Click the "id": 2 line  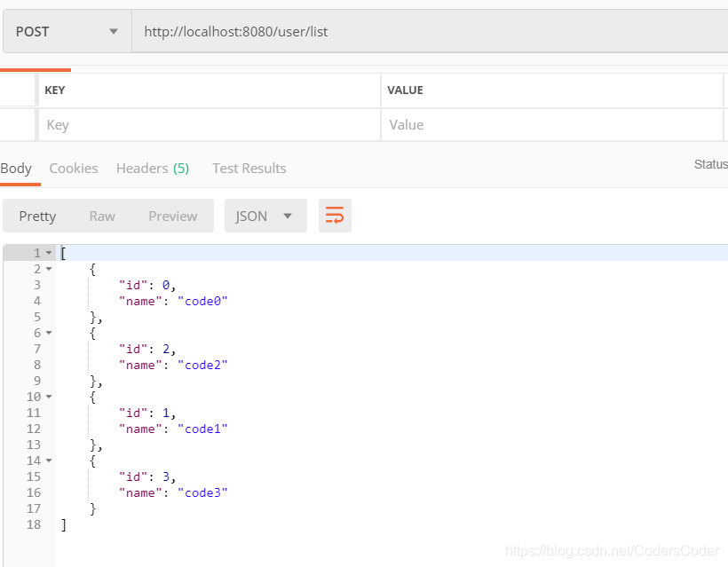tap(147, 349)
